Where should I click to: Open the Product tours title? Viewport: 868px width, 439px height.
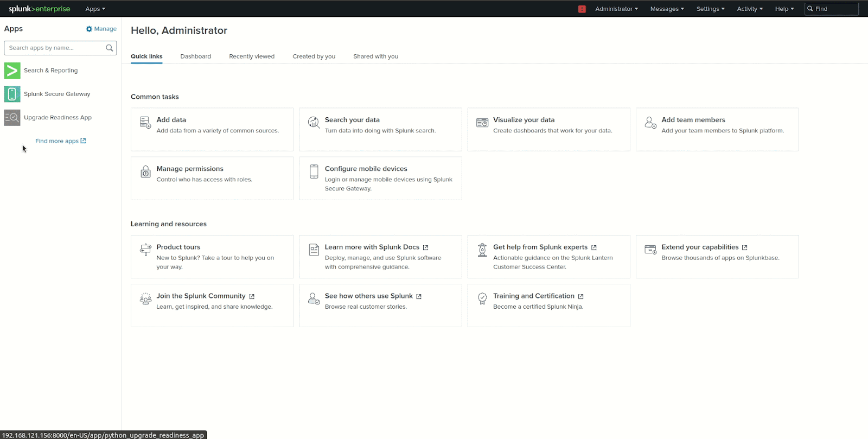(x=178, y=247)
